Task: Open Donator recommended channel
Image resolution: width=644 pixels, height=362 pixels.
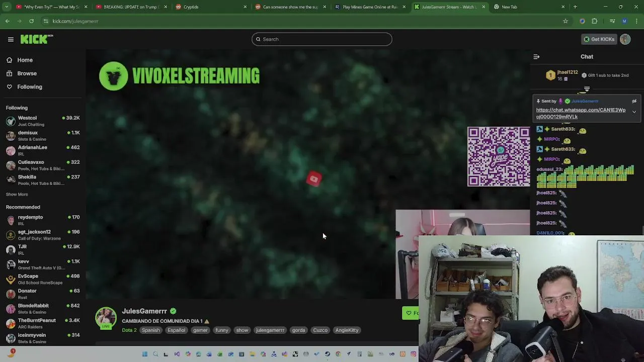Action: [43, 294]
